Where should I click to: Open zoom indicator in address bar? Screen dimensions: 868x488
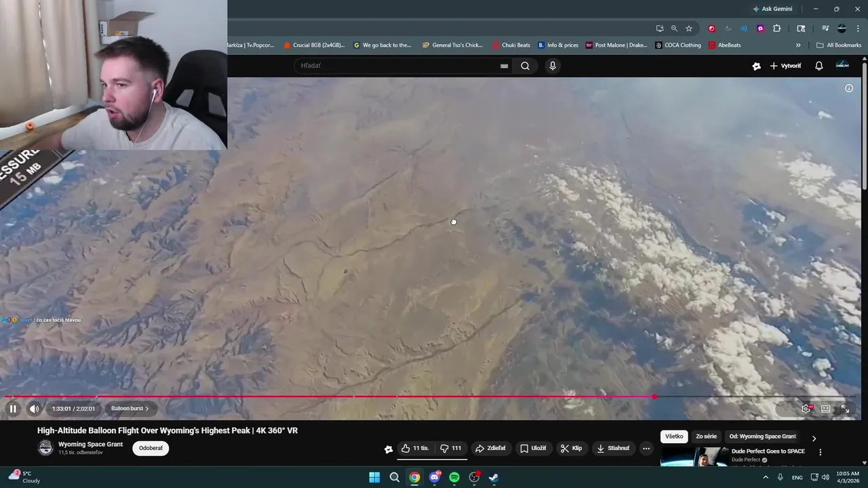[674, 28]
